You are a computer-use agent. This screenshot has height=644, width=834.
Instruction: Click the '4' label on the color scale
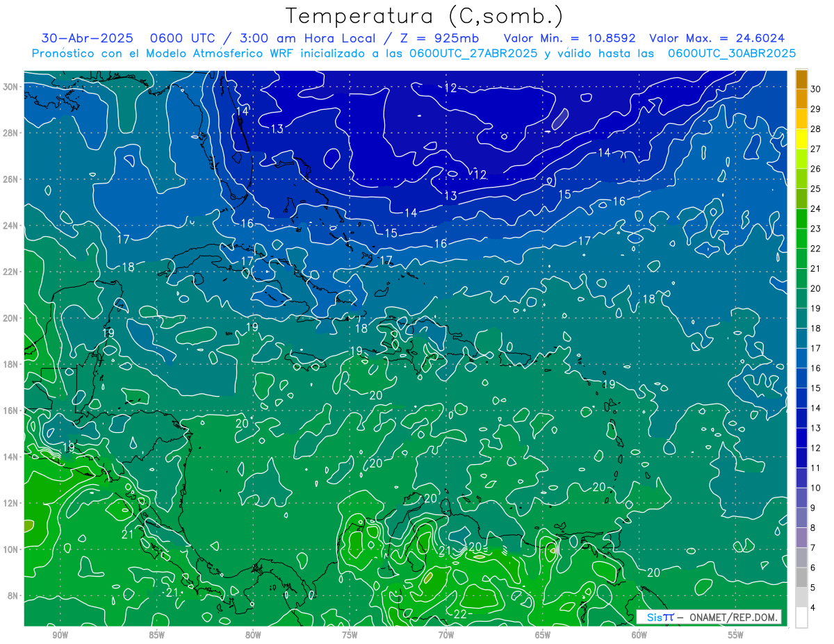click(x=813, y=608)
